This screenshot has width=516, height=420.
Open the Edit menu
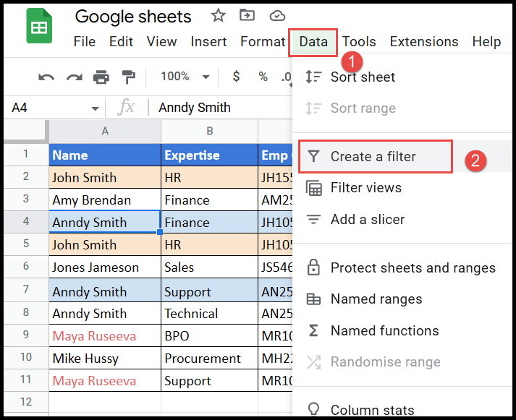tap(121, 42)
